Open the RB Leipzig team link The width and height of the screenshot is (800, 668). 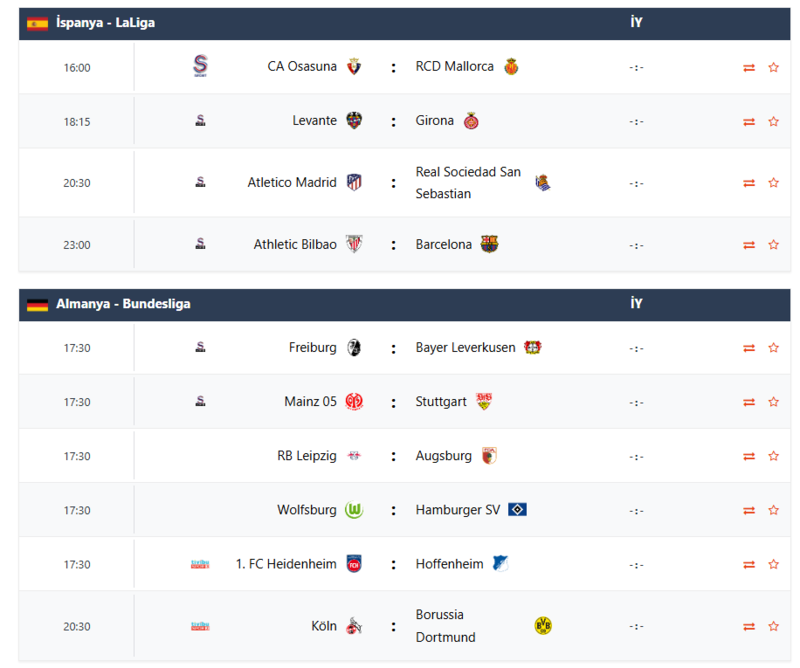click(x=307, y=456)
